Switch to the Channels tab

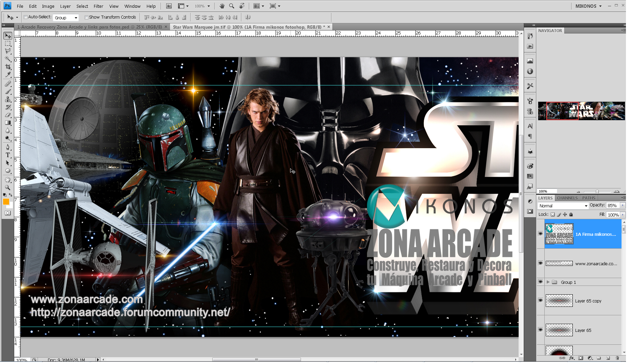point(567,198)
